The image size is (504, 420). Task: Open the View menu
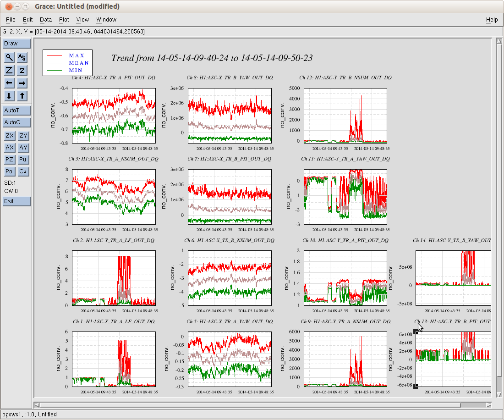[82, 20]
